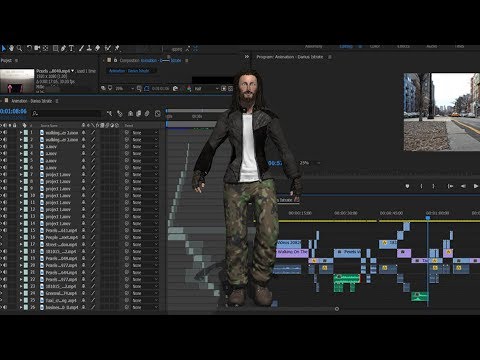The width and height of the screenshot is (480, 360).
Task: Select the Hand tool
Action: [x=12, y=48]
